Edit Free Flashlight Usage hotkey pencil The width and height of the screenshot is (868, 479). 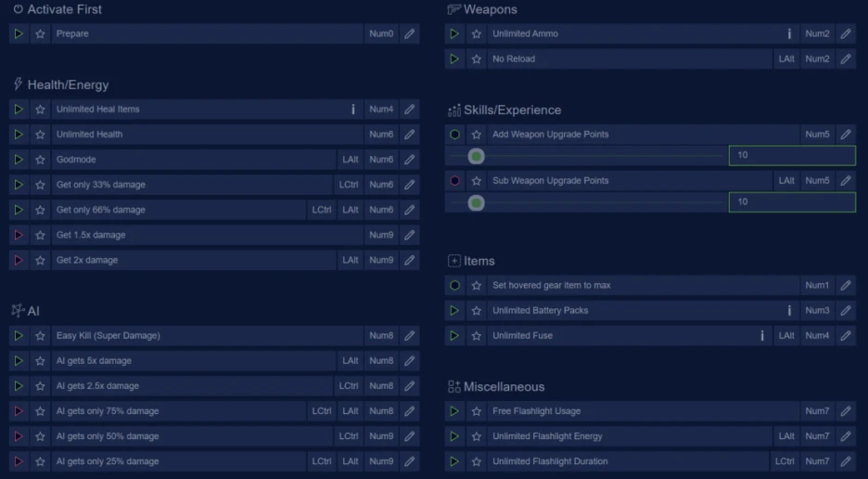[x=845, y=411]
